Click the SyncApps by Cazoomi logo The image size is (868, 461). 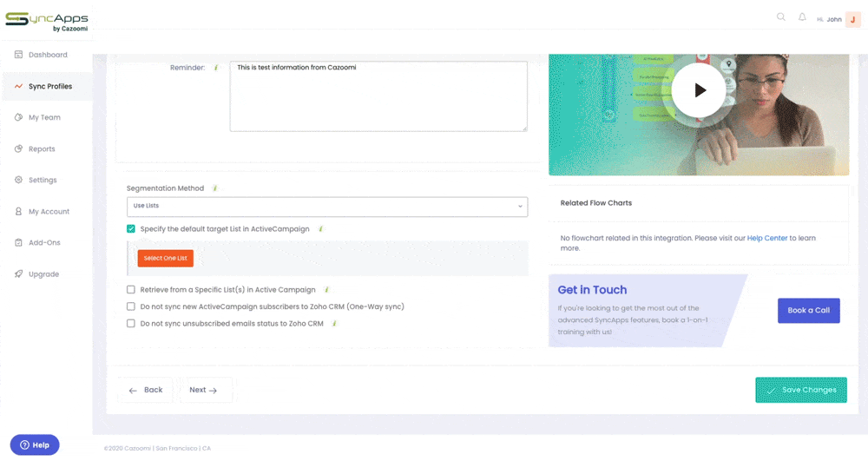(47, 22)
